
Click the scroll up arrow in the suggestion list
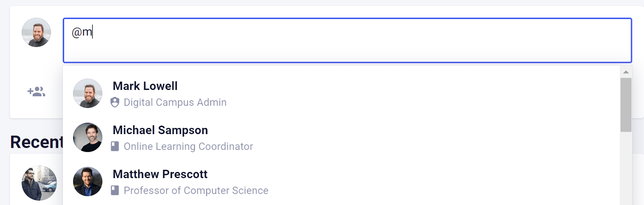pyautogui.click(x=626, y=72)
